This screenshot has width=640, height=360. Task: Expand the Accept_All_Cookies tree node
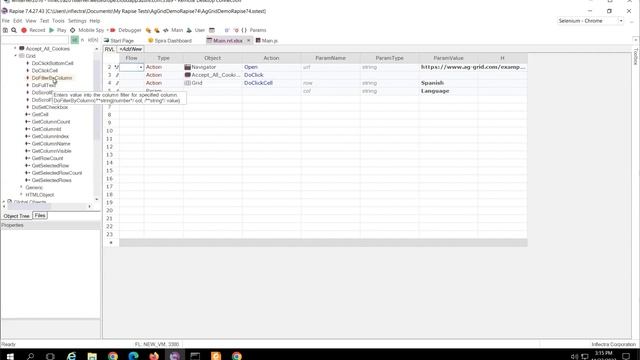click(x=16, y=49)
